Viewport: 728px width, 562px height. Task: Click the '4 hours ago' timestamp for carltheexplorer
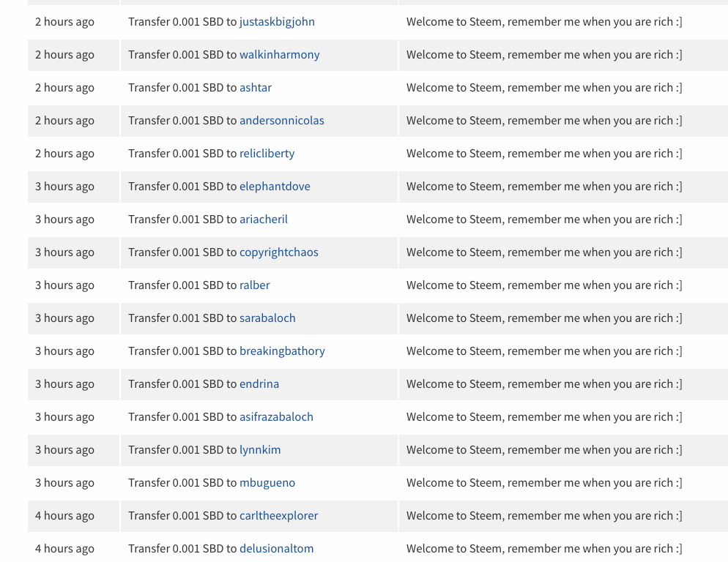coord(64,516)
